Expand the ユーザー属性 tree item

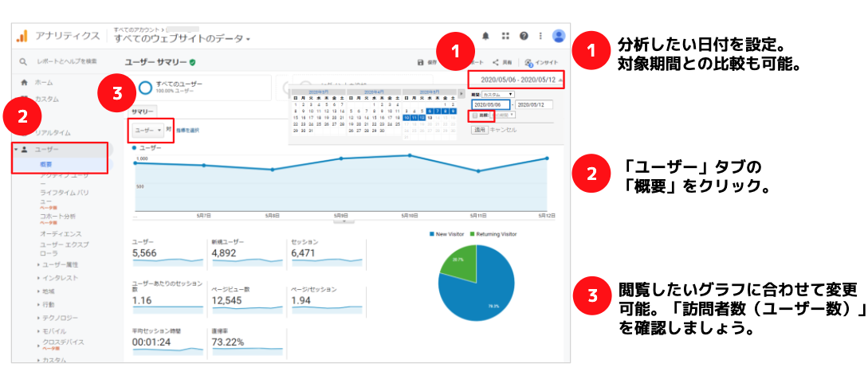click(37, 265)
